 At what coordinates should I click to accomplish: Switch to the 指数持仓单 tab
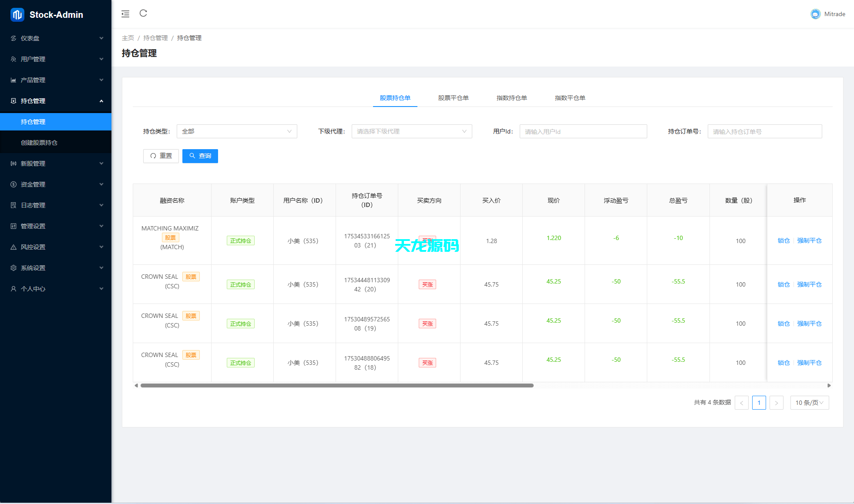[511, 98]
